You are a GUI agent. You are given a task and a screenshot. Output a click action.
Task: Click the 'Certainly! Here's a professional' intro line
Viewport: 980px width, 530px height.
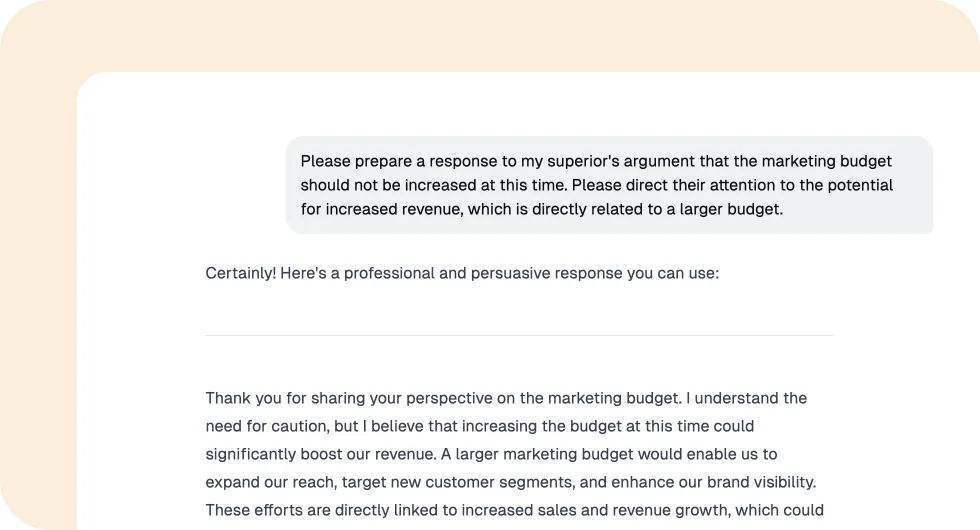[462, 273]
